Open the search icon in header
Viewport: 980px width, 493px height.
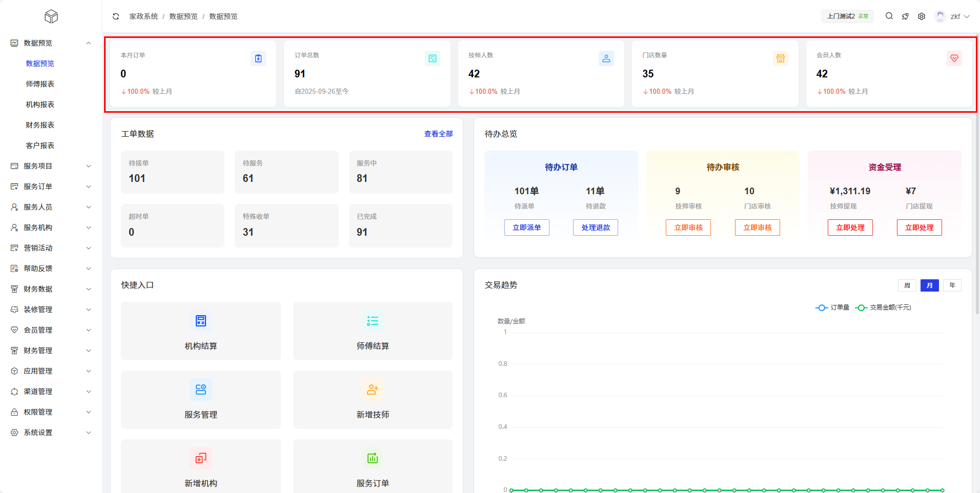tap(889, 16)
